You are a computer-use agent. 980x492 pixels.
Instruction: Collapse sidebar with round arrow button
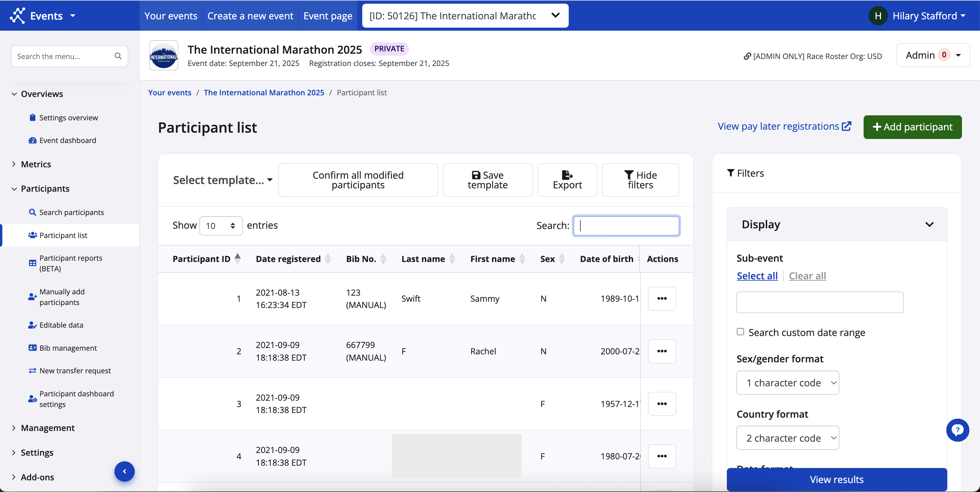[124, 471]
